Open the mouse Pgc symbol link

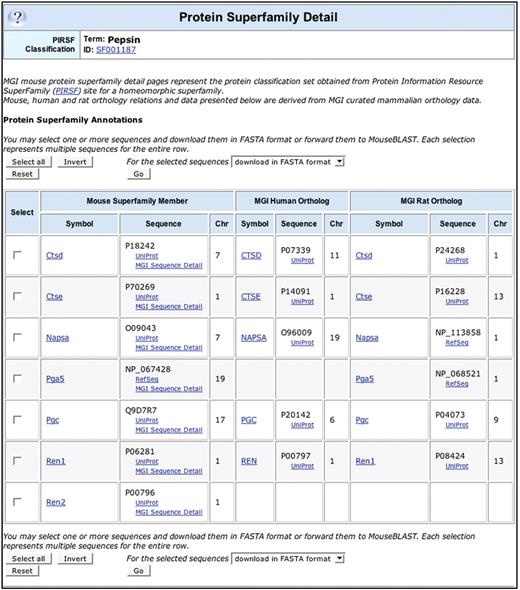(52, 420)
